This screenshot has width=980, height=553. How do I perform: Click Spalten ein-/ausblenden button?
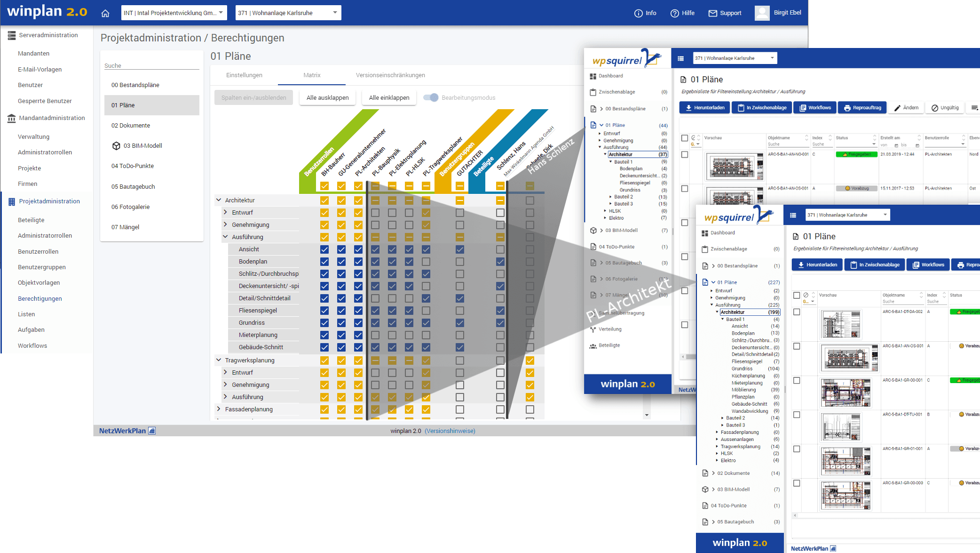click(254, 98)
